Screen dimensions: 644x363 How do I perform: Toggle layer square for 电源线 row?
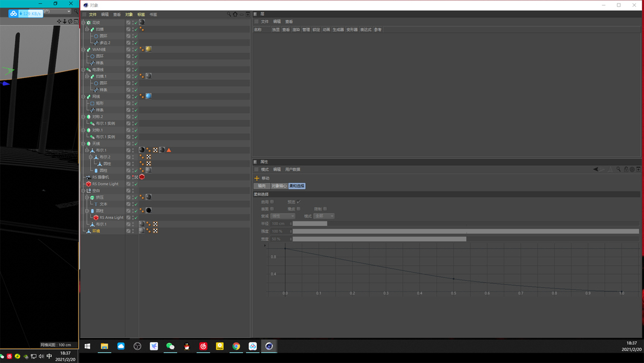click(x=128, y=70)
